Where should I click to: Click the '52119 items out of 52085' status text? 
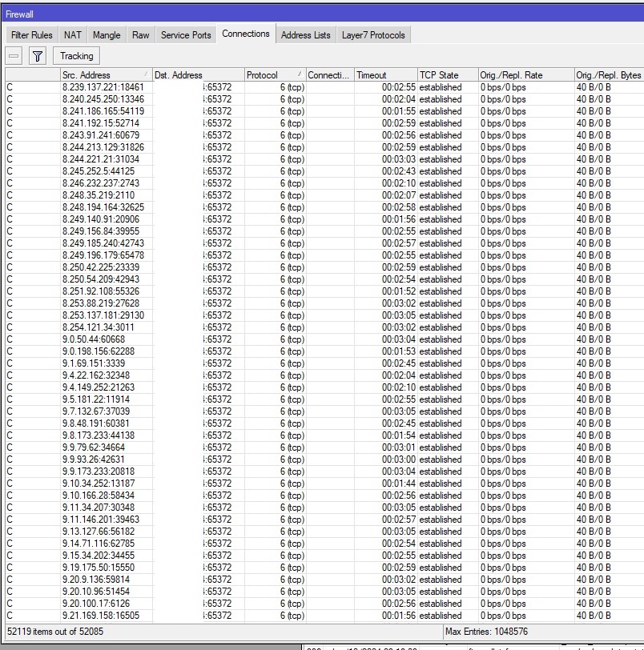point(55,632)
